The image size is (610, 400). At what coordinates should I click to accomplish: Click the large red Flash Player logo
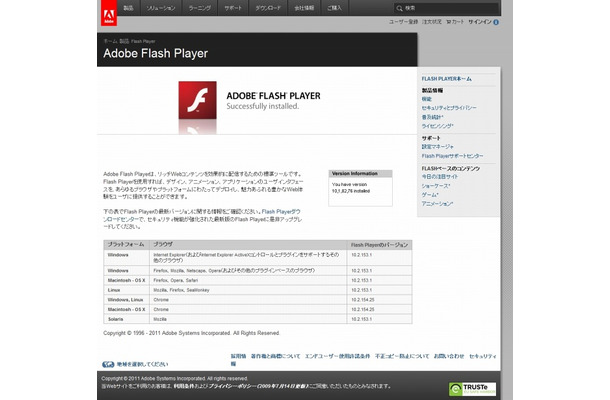pos(197,100)
